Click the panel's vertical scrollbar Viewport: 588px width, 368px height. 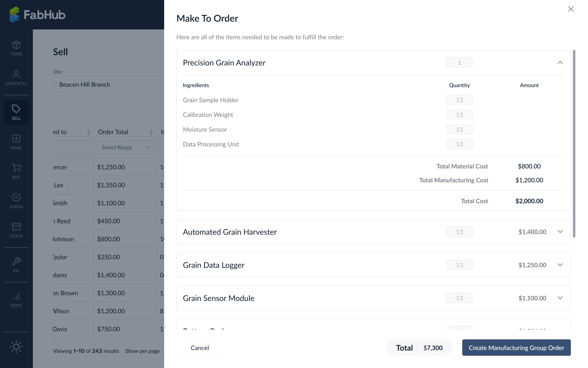point(574,144)
